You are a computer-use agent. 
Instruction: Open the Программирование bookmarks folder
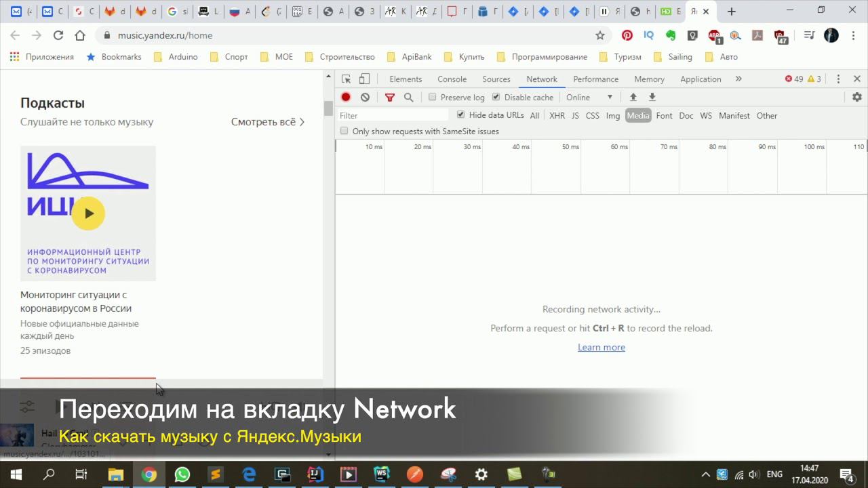click(542, 57)
